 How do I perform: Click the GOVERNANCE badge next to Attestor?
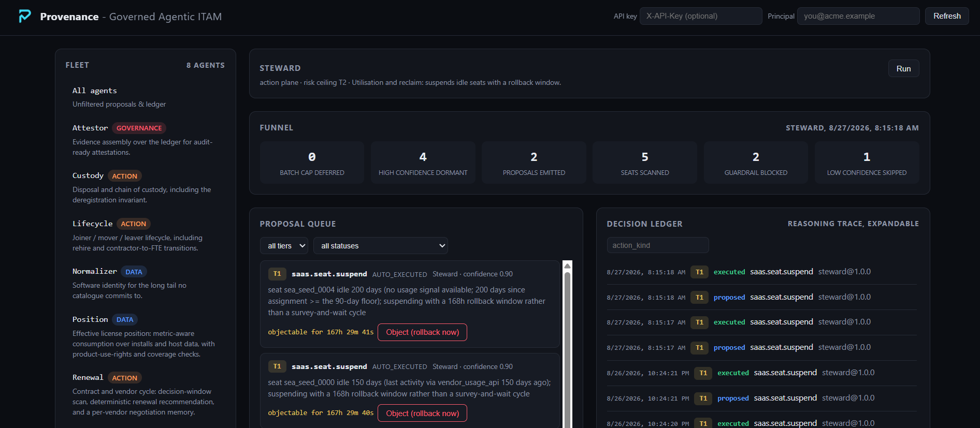click(139, 128)
